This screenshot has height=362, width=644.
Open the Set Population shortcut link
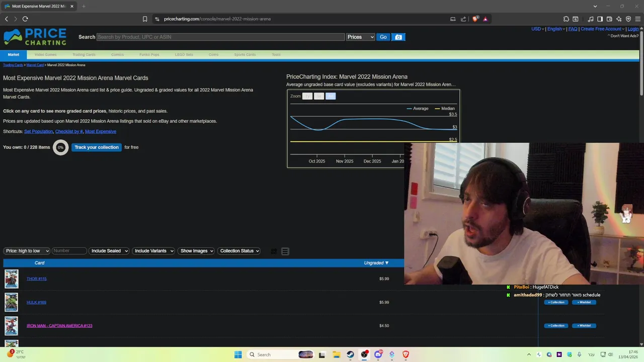(x=38, y=131)
